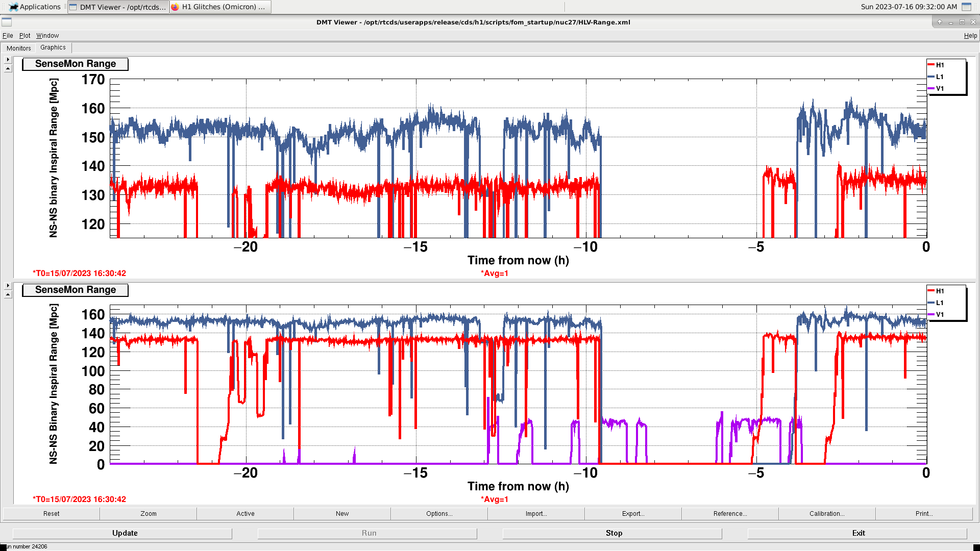Image resolution: width=980 pixels, height=551 pixels.
Task: Click the Firefox H1 Glitches taskbar icon
Action: (x=175, y=7)
